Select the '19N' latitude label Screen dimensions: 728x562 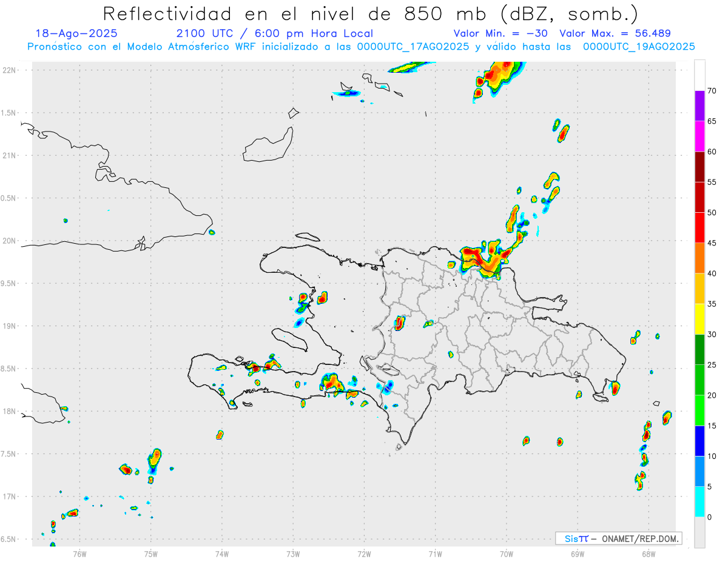[x=9, y=326]
